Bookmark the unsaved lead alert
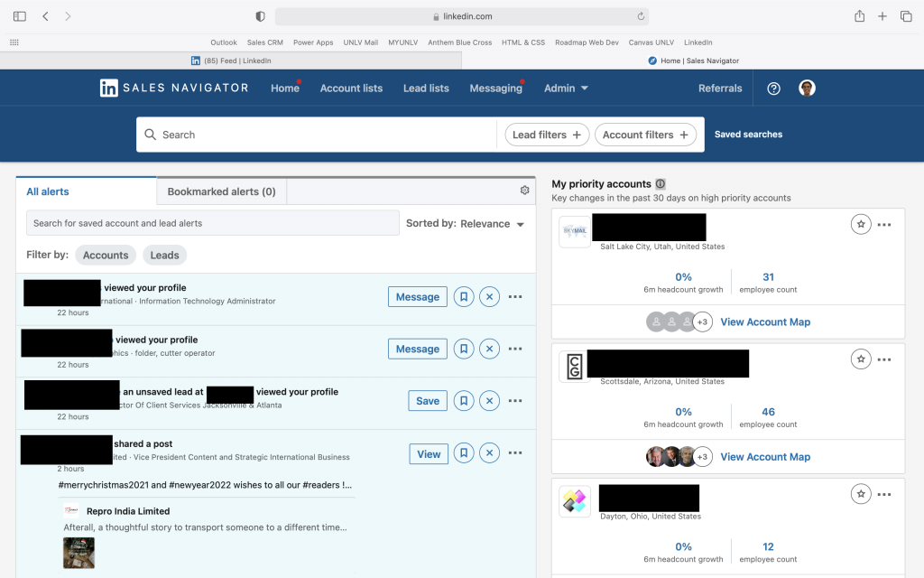 (x=464, y=400)
